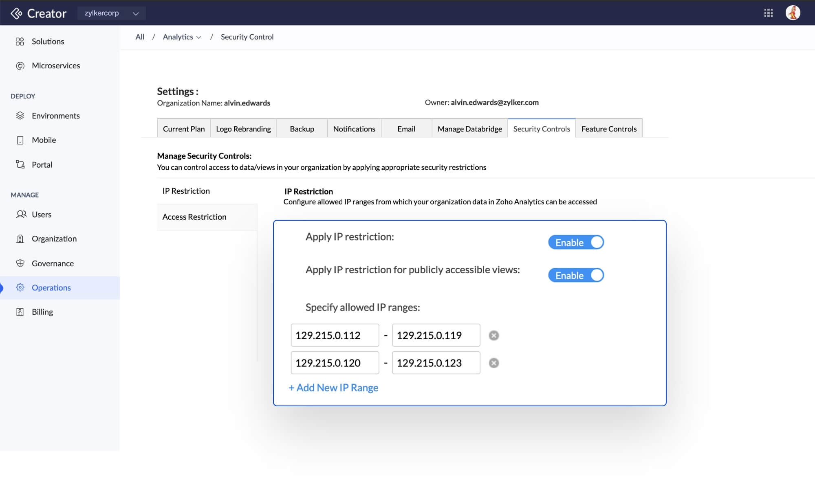Click the Billing icon in sidebar
The image size is (815, 504).
tap(20, 312)
